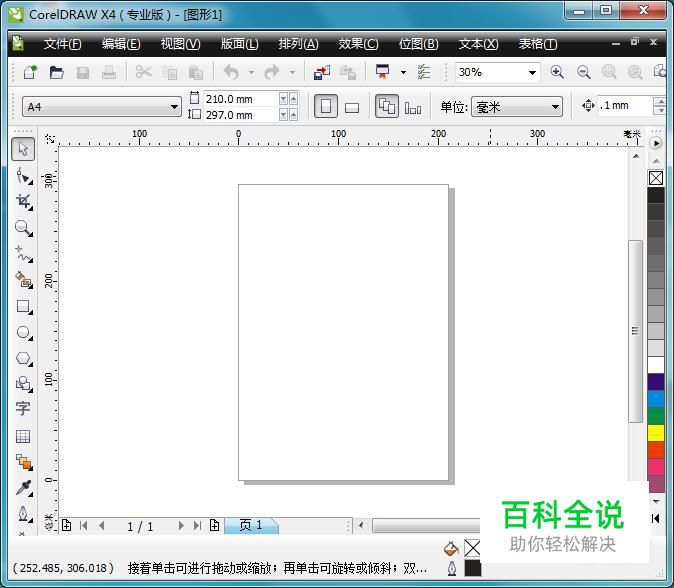Image resolution: width=674 pixels, height=588 pixels.
Task: Click the Export icon
Action: point(348,72)
